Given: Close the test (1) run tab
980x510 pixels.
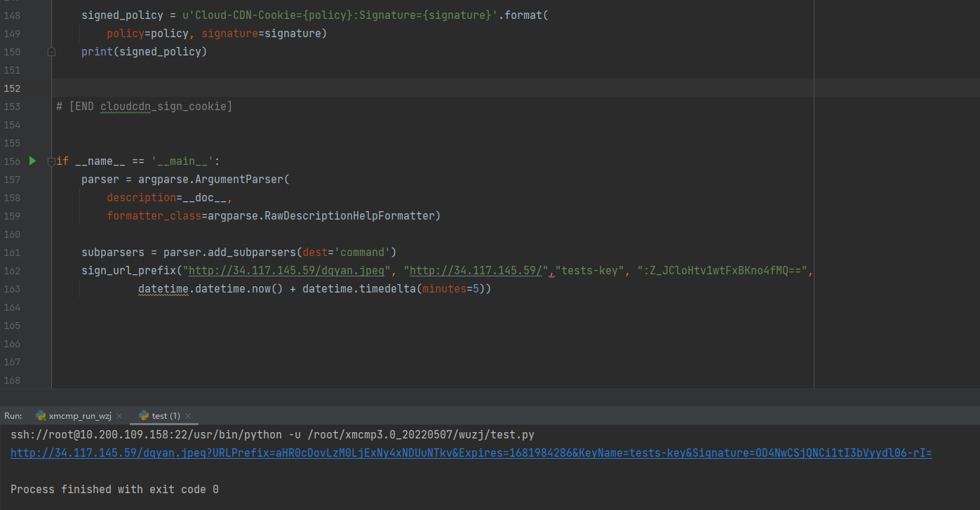Looking at the screenshot, I should [188, 416].
